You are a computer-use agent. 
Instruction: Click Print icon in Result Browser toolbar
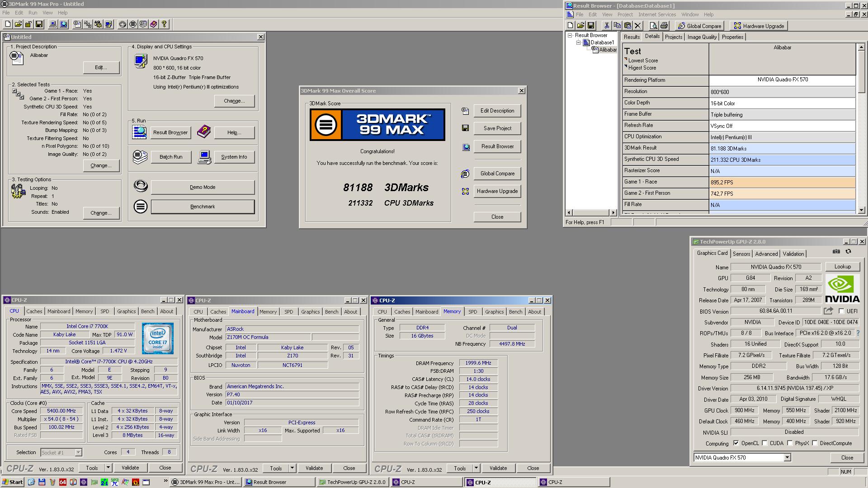pyautogui.click(x=663, y=26)
